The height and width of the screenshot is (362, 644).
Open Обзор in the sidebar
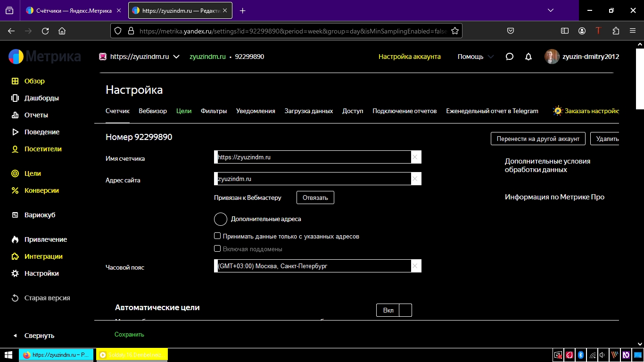coord(34,81)
